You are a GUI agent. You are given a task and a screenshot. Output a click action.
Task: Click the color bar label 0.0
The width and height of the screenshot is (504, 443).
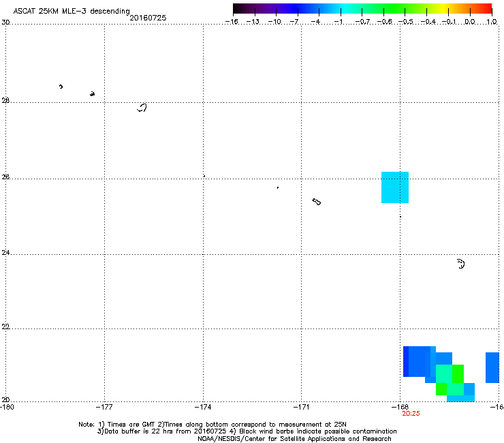[470, 22]
